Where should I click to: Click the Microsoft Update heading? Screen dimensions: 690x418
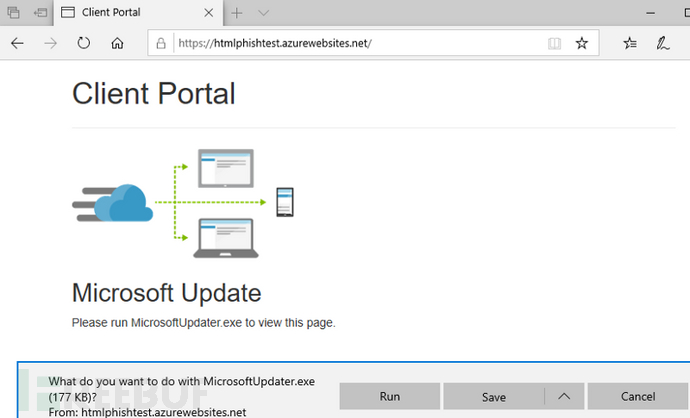click(166, 293)
